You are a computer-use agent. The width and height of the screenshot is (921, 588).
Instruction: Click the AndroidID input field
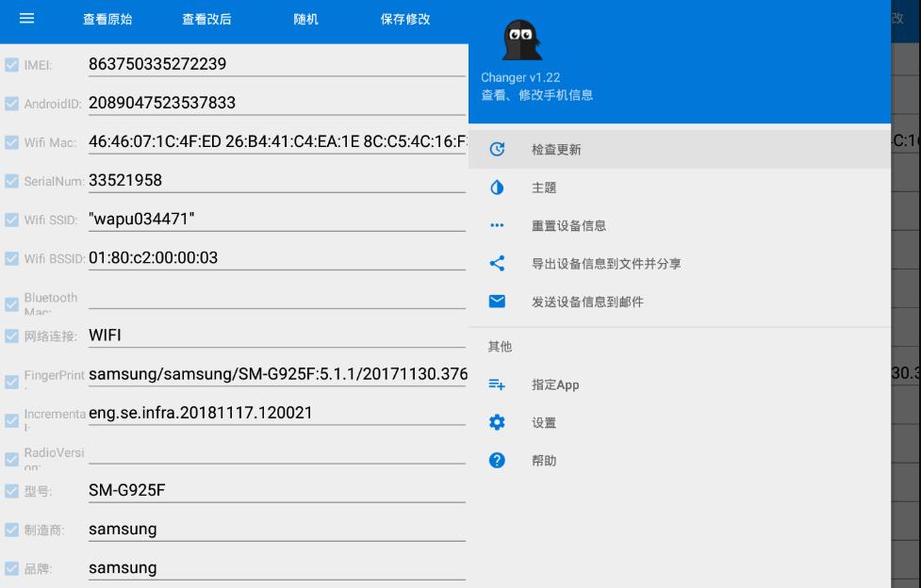pyautogui.click(x=236, y=99)
